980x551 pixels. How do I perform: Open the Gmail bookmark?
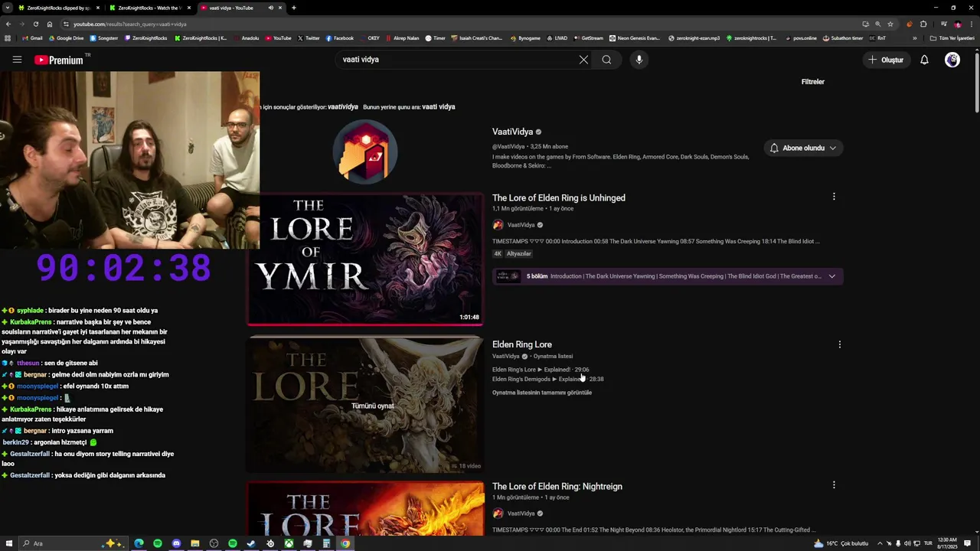(x=32, y=37)
